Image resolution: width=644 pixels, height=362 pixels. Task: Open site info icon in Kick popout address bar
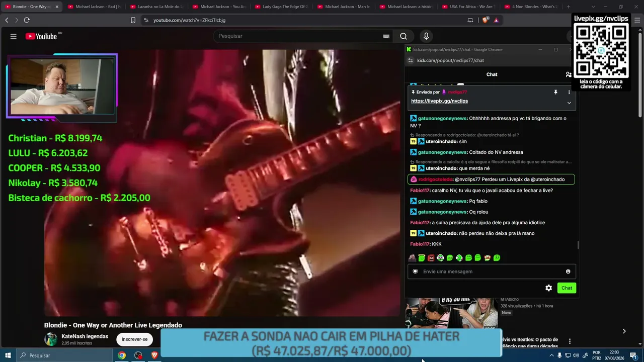410,60
